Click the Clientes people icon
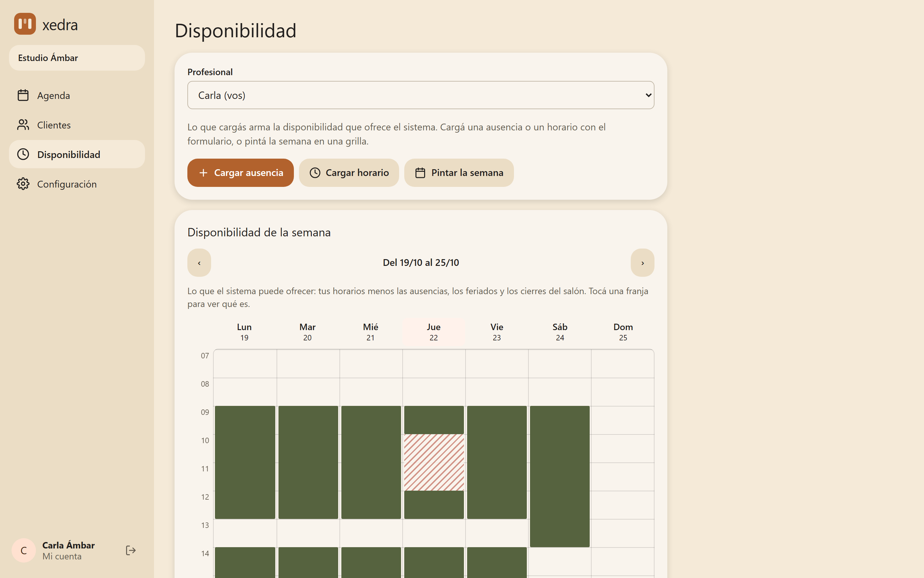 pos(23,125)
